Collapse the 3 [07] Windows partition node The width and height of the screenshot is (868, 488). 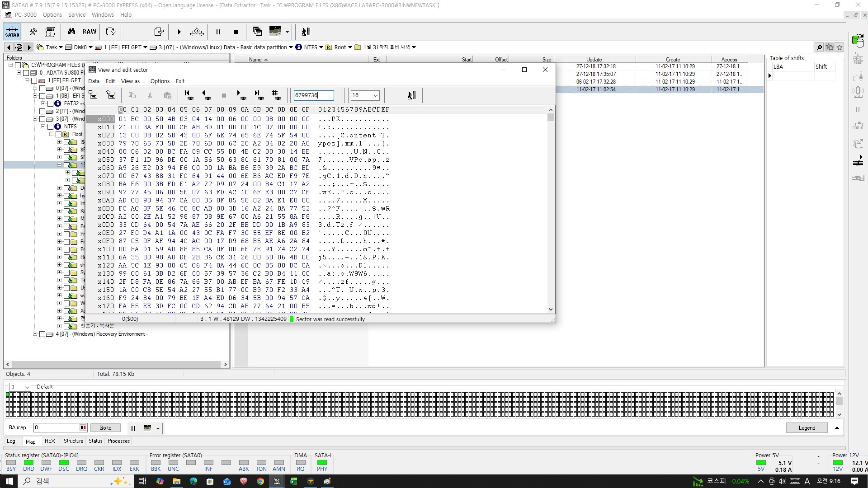[x=35, y=119]
